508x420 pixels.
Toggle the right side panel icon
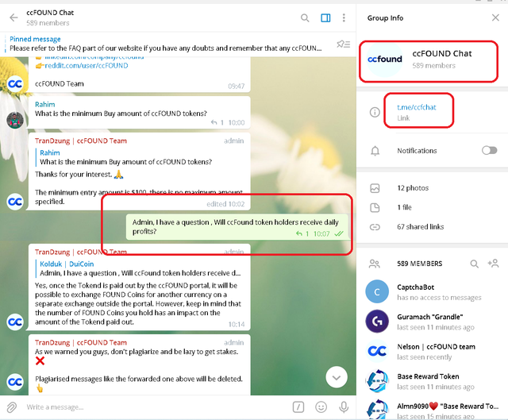[x=325, y=17]
